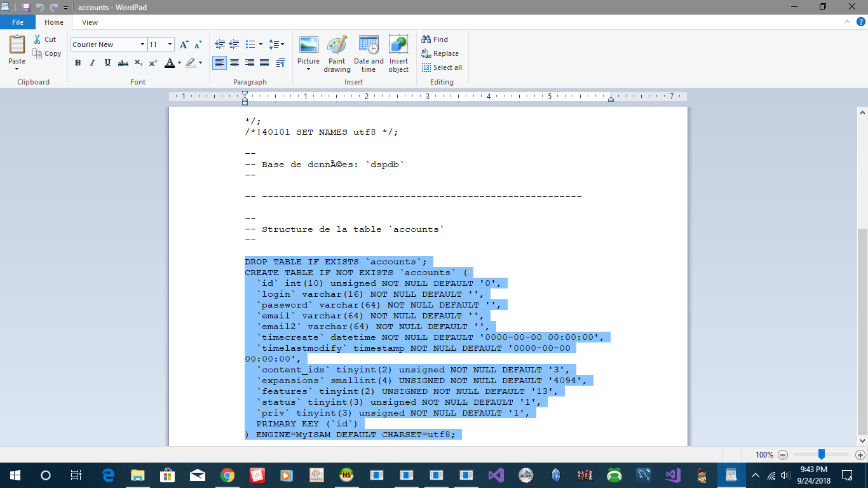This screenshot has width=868, height=488.
Task: Open the File menu
Action: tap(18, 22)
